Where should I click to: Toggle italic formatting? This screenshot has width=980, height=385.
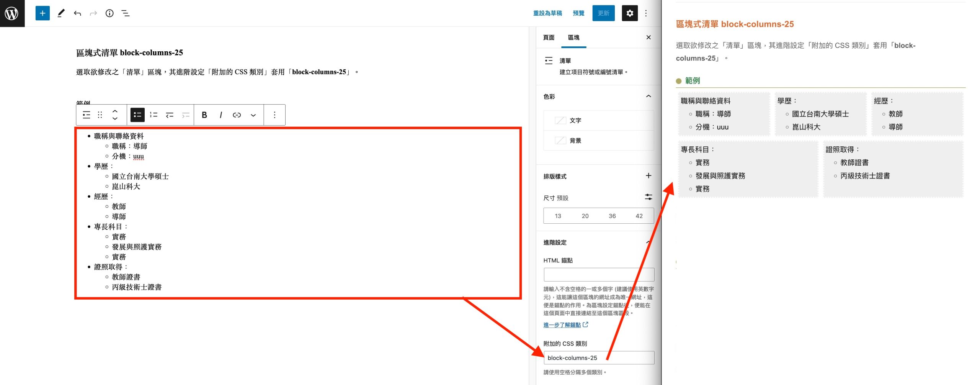click(221, 115)
